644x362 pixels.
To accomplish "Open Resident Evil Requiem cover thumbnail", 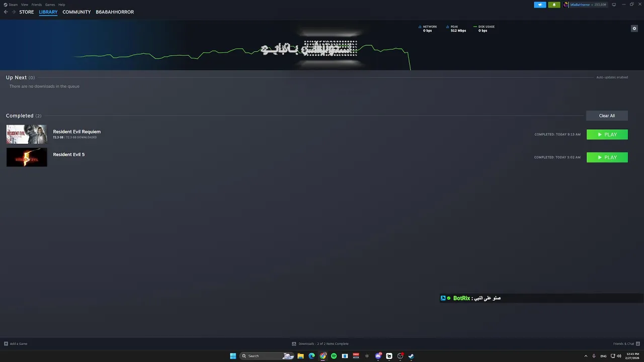I will (x=27, y=134).
